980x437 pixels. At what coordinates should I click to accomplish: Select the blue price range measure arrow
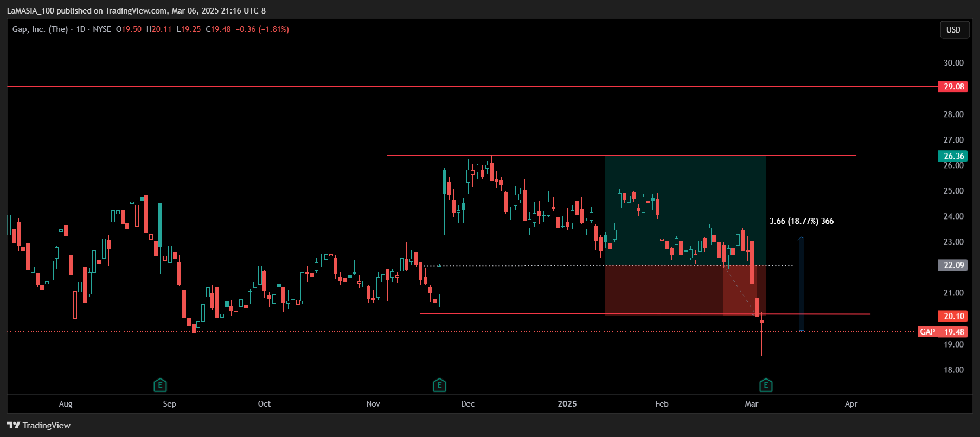tap(802, 284)
